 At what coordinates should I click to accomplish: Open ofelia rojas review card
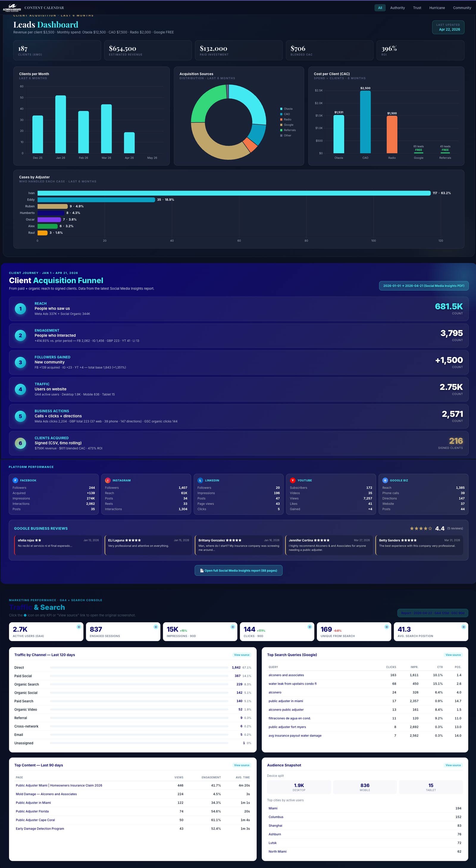(58, 545)
